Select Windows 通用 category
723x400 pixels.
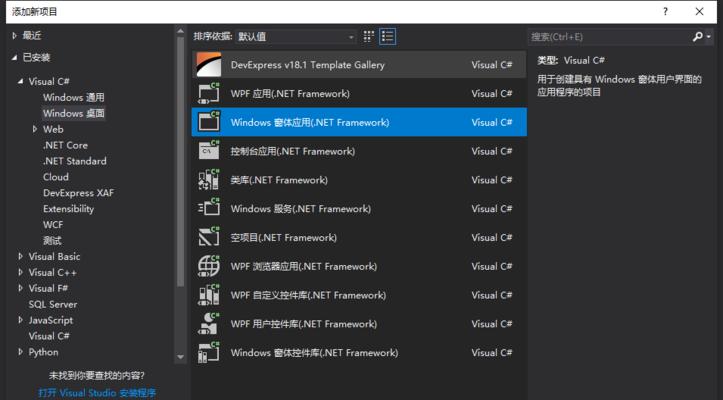74,97
